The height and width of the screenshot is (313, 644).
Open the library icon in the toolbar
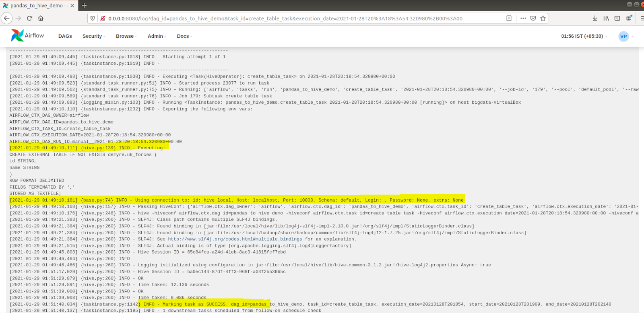(606, 18)
